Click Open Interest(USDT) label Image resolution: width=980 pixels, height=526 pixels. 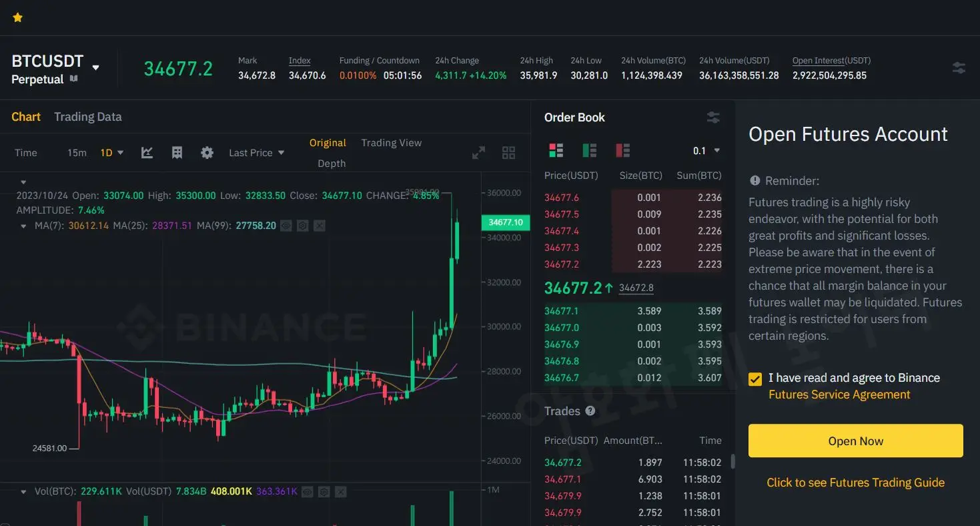(x=831, y=61)
